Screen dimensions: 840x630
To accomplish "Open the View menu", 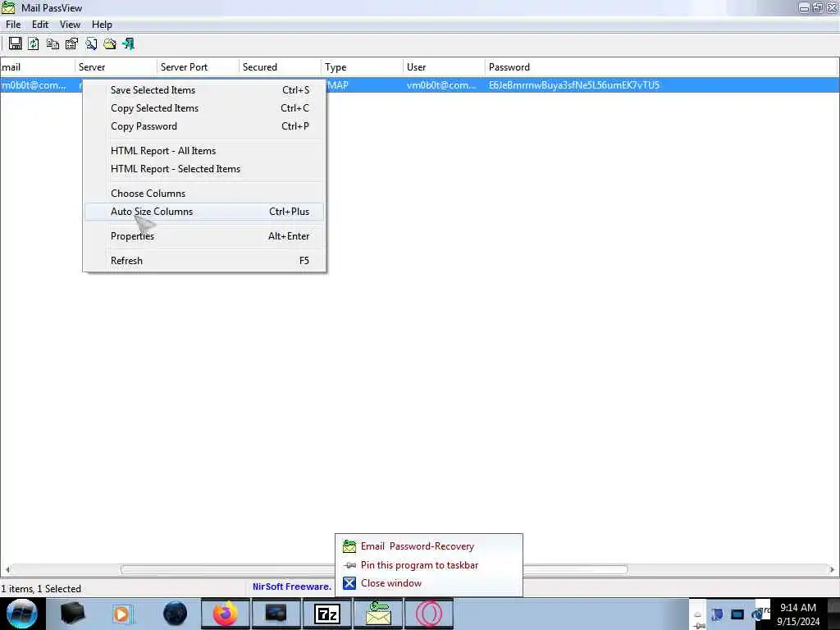I will coord(71,25).
